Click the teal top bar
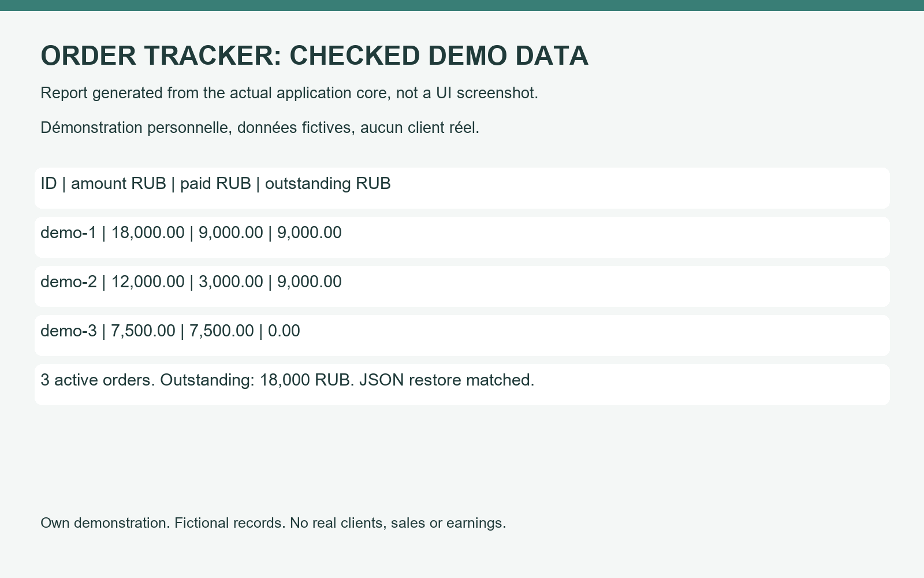The height and width of the screenshot is (578, 924). (462, 5)
